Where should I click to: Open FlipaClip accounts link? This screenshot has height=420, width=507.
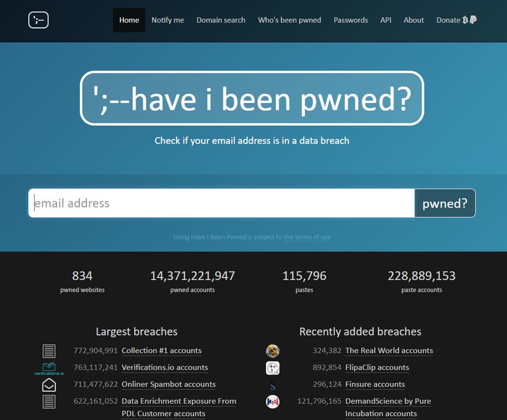[x=377, y=367]
